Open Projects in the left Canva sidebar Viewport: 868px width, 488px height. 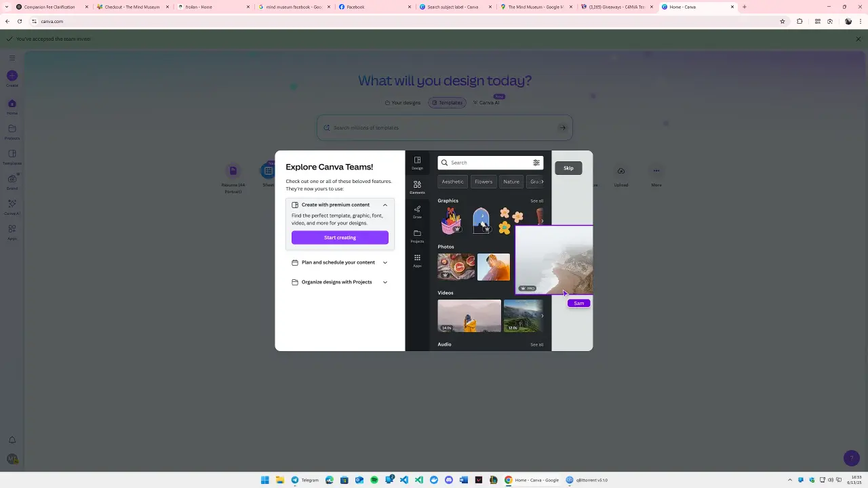point(12,131)
